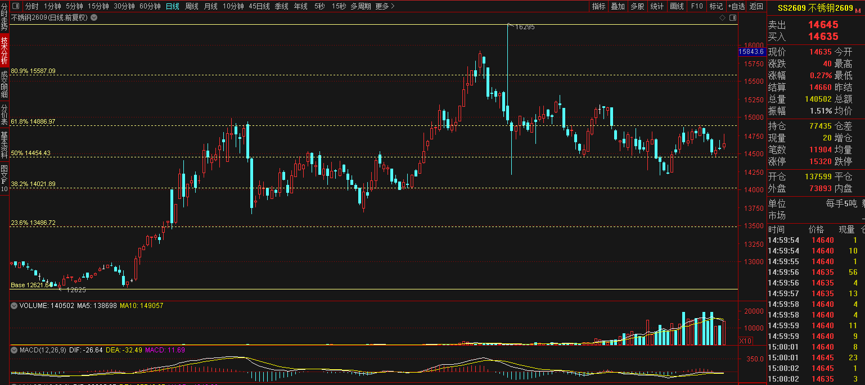The width and height of the screenshot is (865, 385).
Task: Open the 多周期 multi-period view
Action: coord(361,7)
